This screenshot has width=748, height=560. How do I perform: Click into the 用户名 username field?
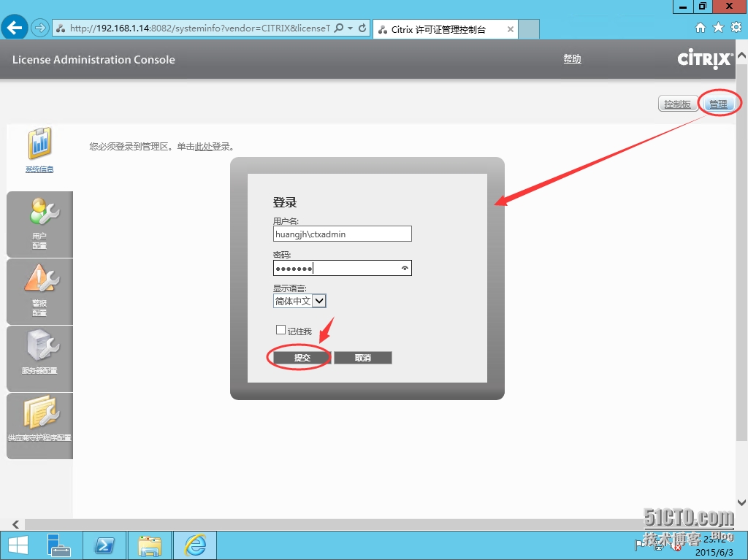point(343,234)
